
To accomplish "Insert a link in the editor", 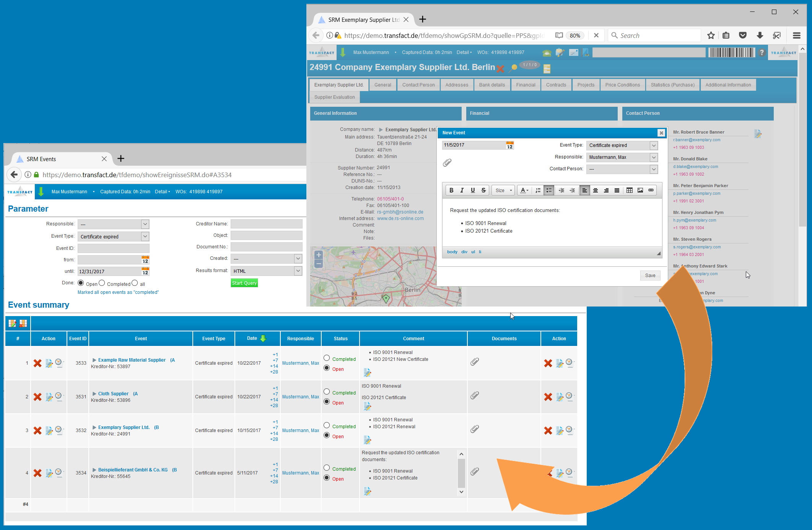I will (651, 190).
